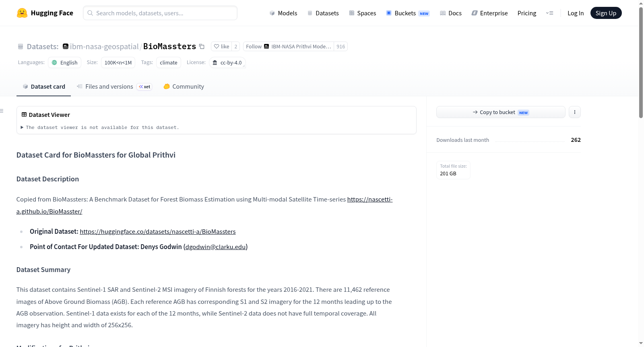Screen dimensions: 644x347
Task: Open the Community tab
Action: tap(184, 86)
